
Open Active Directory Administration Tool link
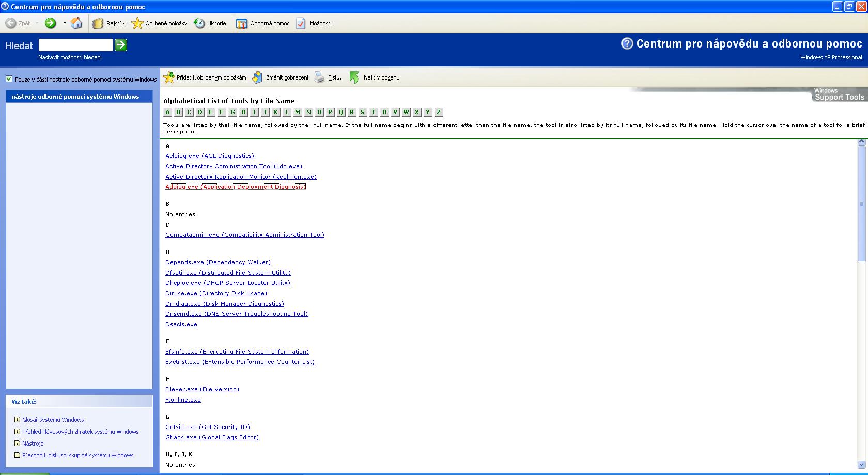(234, 166)
